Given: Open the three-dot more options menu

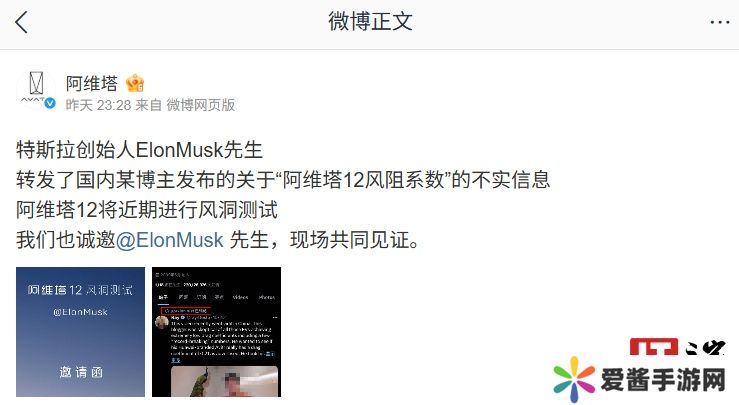Looking at the screenshot, I should pyautogui.click(x=720, y=23).
